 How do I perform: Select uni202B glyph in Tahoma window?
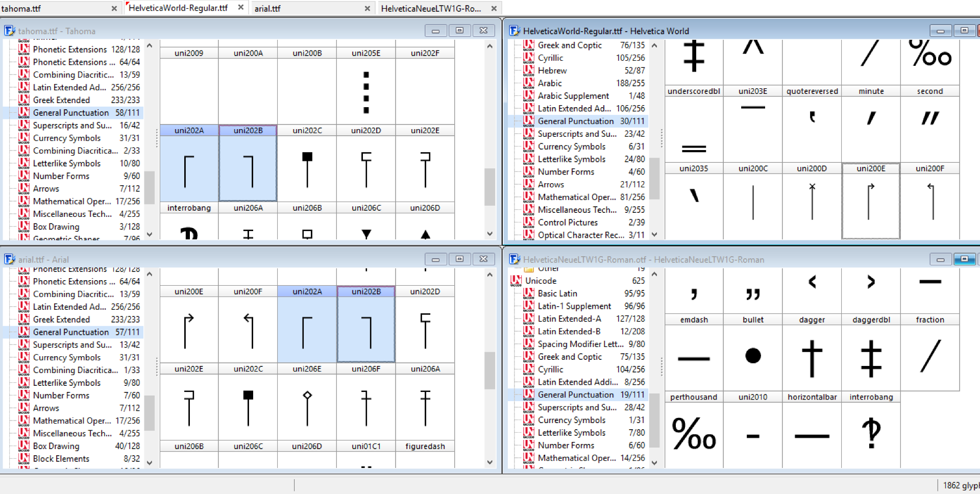248,163
